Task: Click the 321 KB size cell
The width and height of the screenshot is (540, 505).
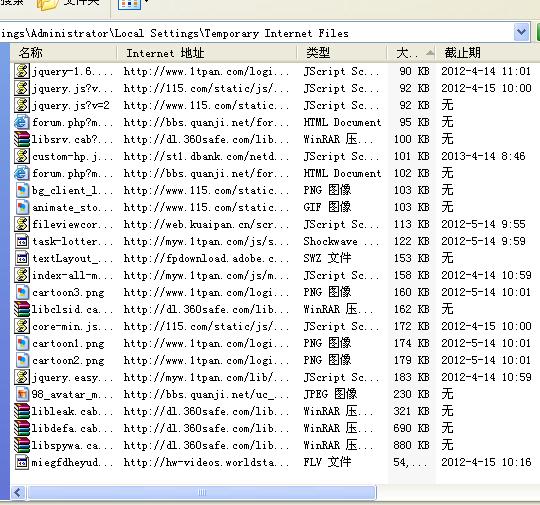Action: 411,411
